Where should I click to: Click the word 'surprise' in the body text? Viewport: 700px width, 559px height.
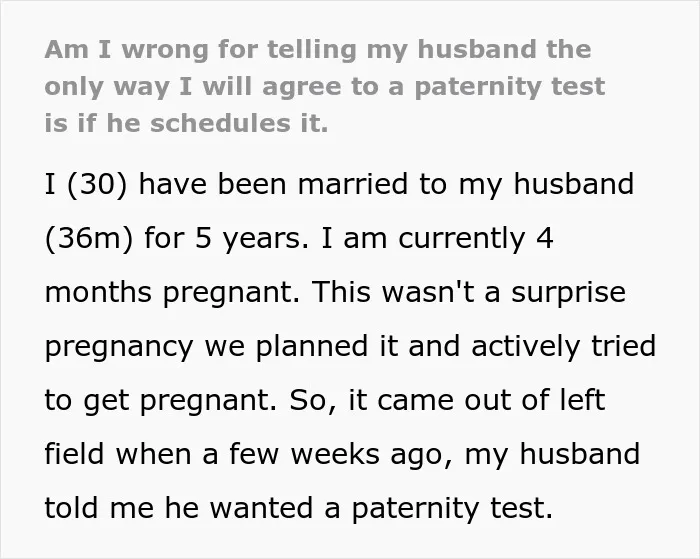click(568, 292)
